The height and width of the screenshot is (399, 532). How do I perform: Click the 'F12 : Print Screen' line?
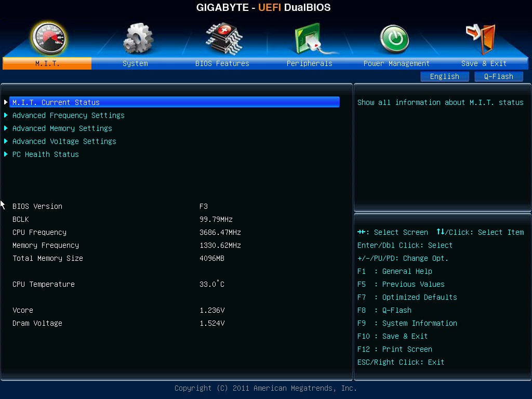pyautogui.click(x=395, y=349)
